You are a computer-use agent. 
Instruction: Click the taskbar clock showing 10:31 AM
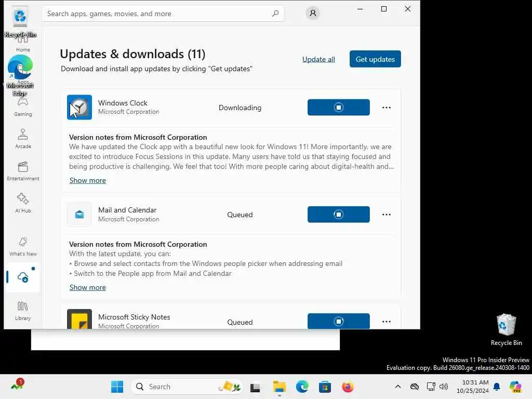pos(472,387)
